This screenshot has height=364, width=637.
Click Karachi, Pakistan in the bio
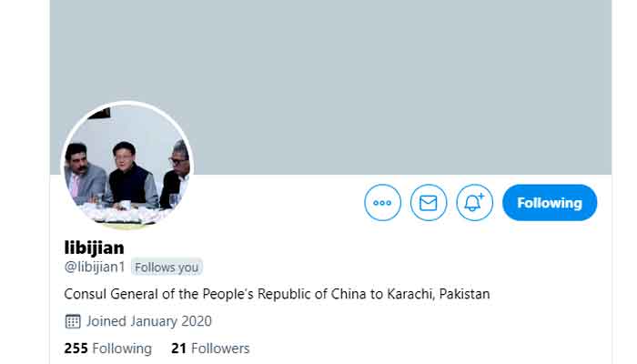coord(439,294)
